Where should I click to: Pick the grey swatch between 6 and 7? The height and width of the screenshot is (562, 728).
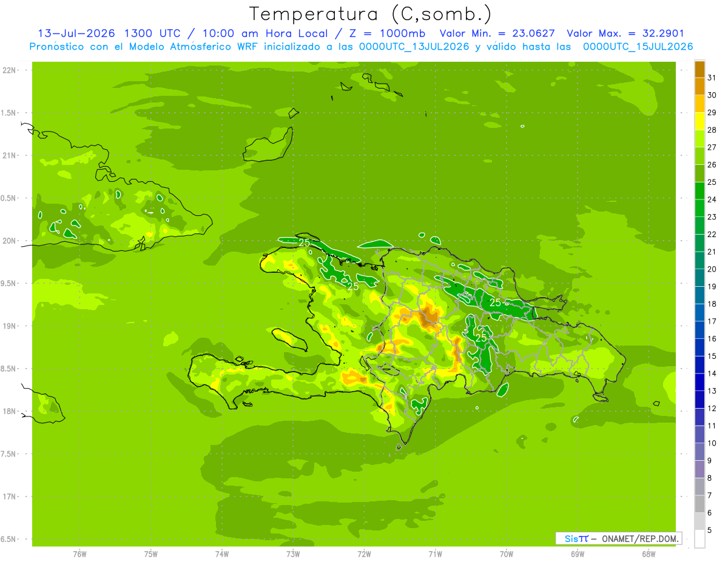pyautogui.click(x=699, y=504)
